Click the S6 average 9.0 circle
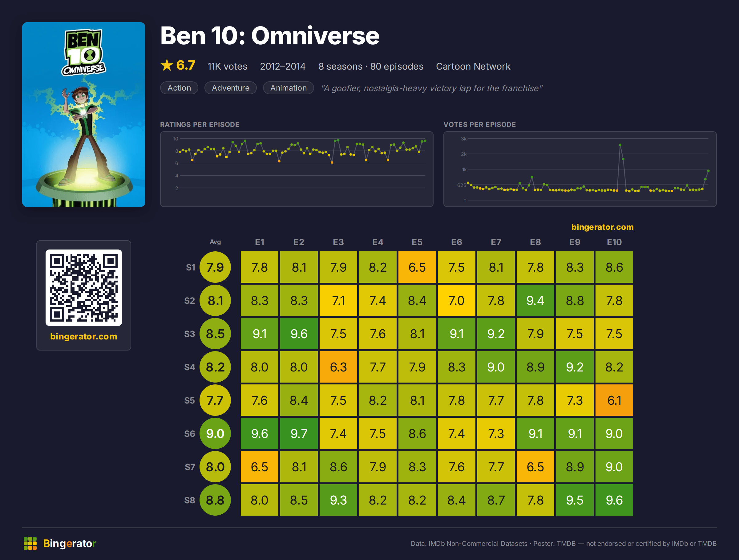739x560 pixels. [x=215, y=433]
